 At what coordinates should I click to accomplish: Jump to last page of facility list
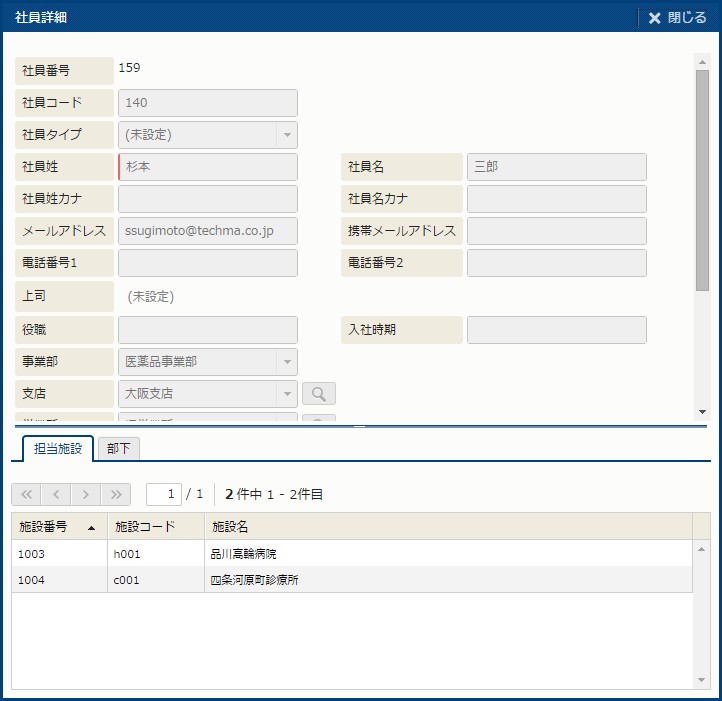tap(117, 494)
